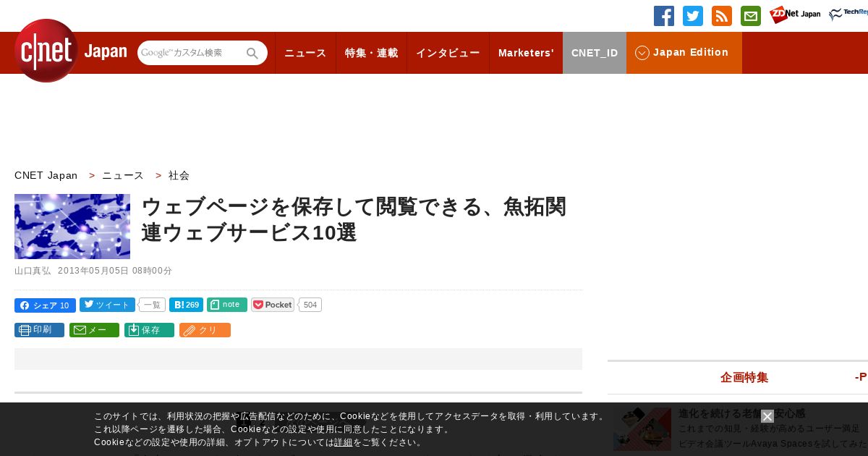The width and height of the screenshot is (868, 456).
Task: Open the 詳細 link in cookie notice
Action: (344, 442)
